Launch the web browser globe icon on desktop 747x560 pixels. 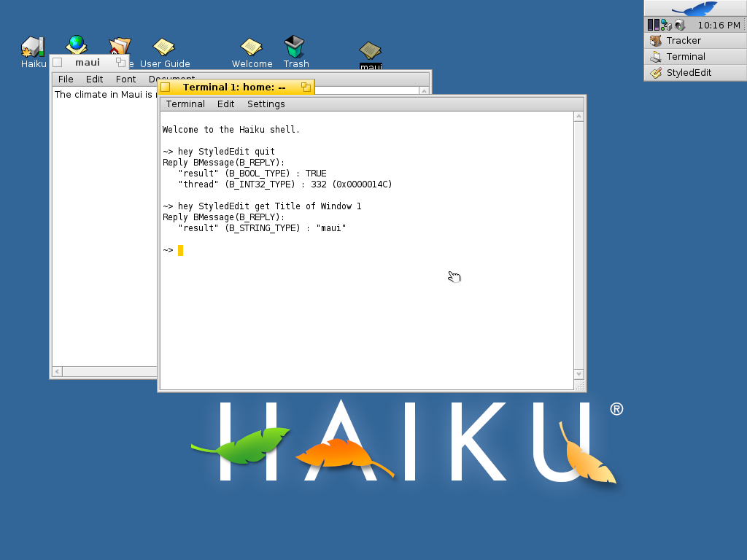click(75, 44)
